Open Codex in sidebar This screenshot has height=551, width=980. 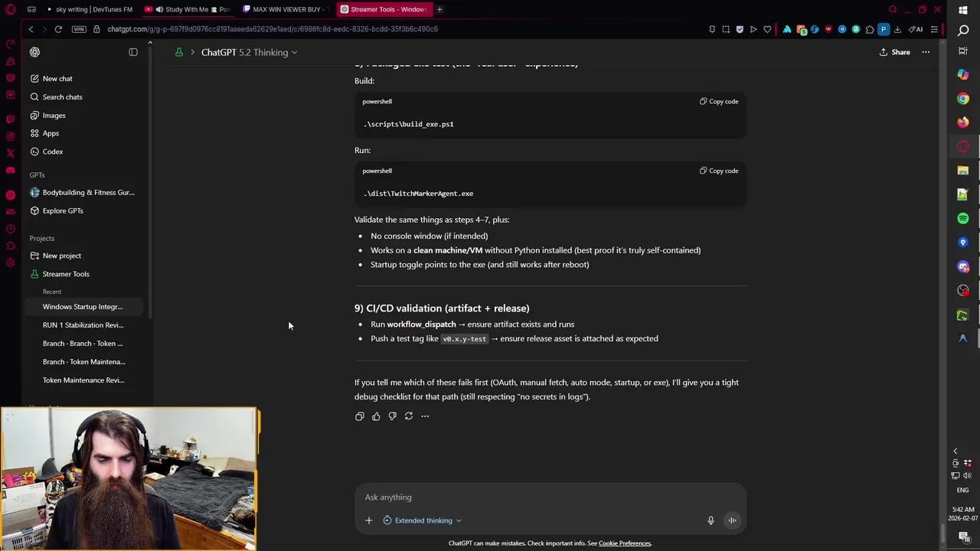84,152
